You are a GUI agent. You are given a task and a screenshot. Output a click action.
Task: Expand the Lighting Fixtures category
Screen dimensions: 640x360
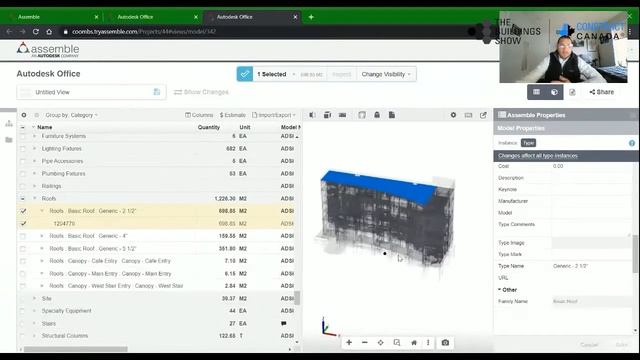pos(34,149)
